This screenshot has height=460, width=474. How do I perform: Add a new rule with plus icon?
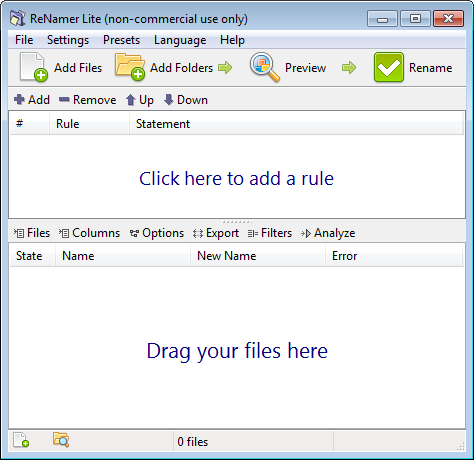(x=32, y=100)
